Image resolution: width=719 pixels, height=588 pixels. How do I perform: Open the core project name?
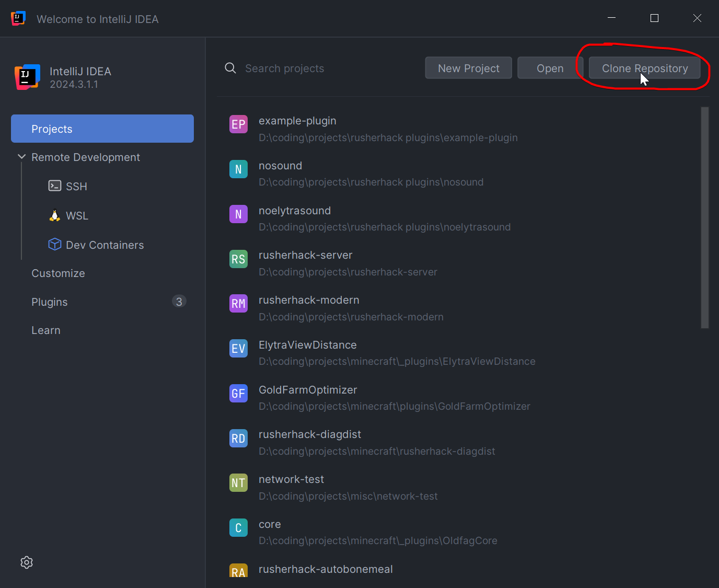click(270, 524)
